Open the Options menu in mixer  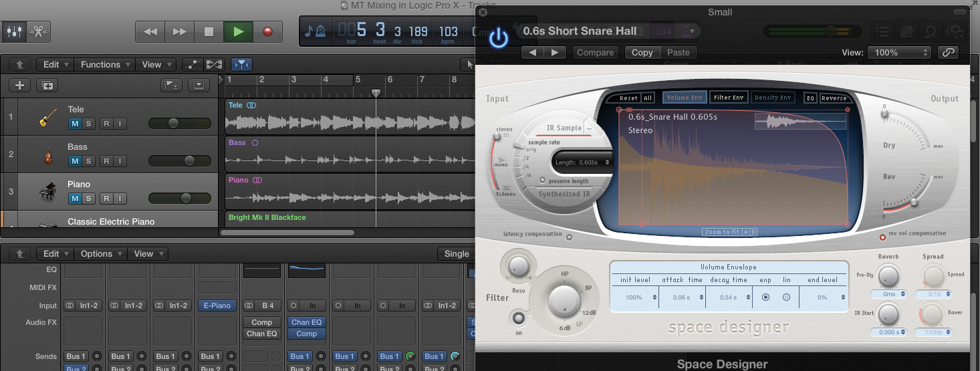tap(101, 253)
